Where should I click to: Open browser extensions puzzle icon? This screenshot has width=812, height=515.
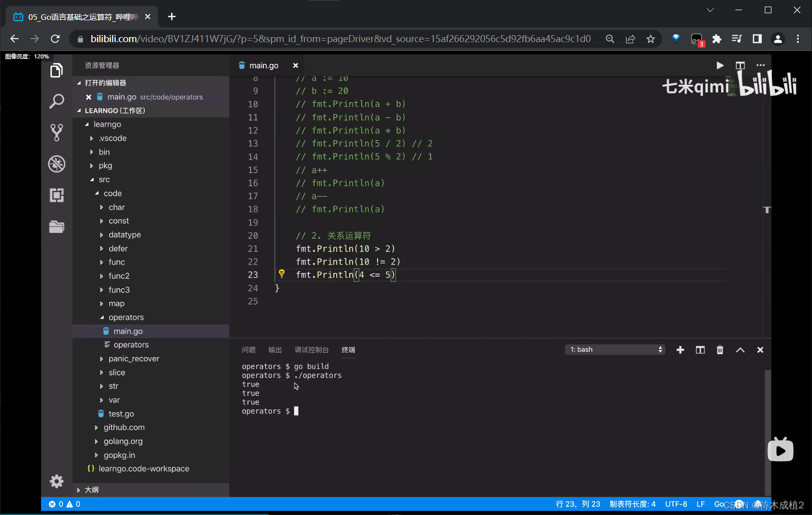pos(717,39)
